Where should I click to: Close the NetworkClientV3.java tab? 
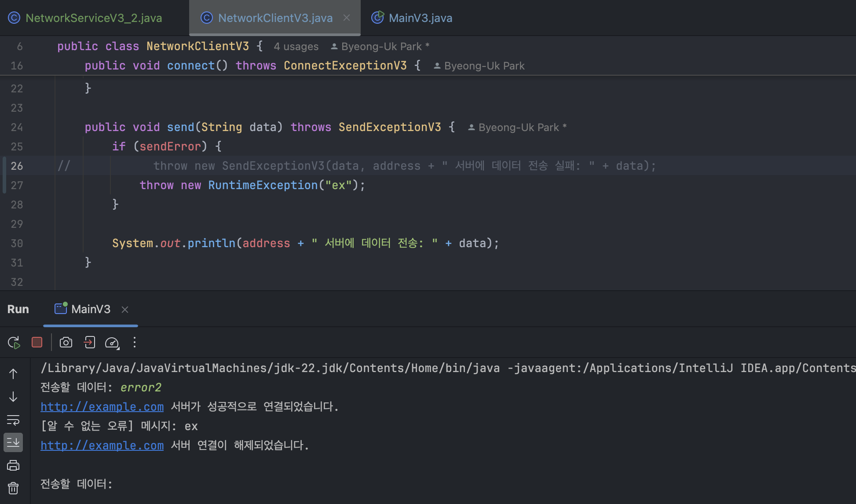coord(347,18)
